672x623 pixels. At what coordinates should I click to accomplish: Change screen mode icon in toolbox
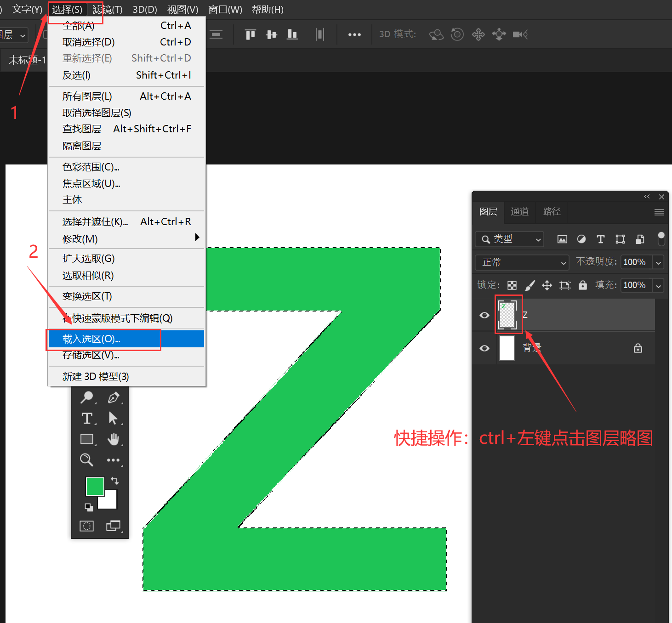(x=113, y=526)
